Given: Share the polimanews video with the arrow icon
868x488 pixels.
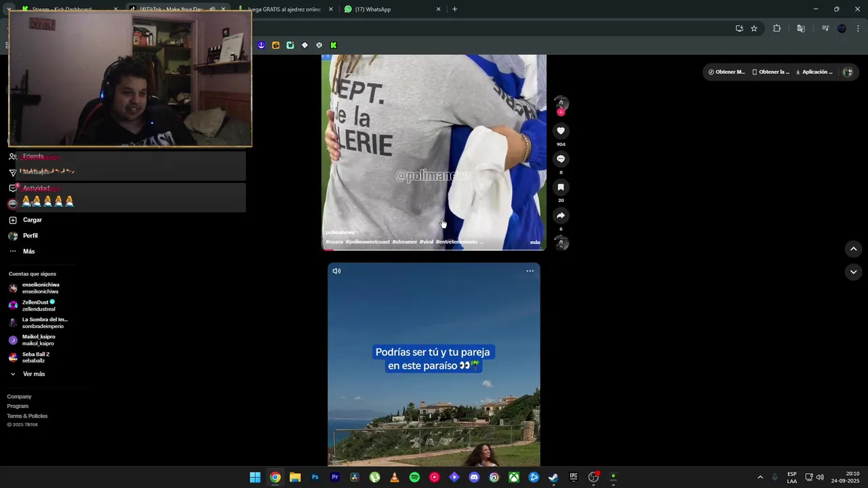Looking at the screenshot, I should [x=561, y=216].
